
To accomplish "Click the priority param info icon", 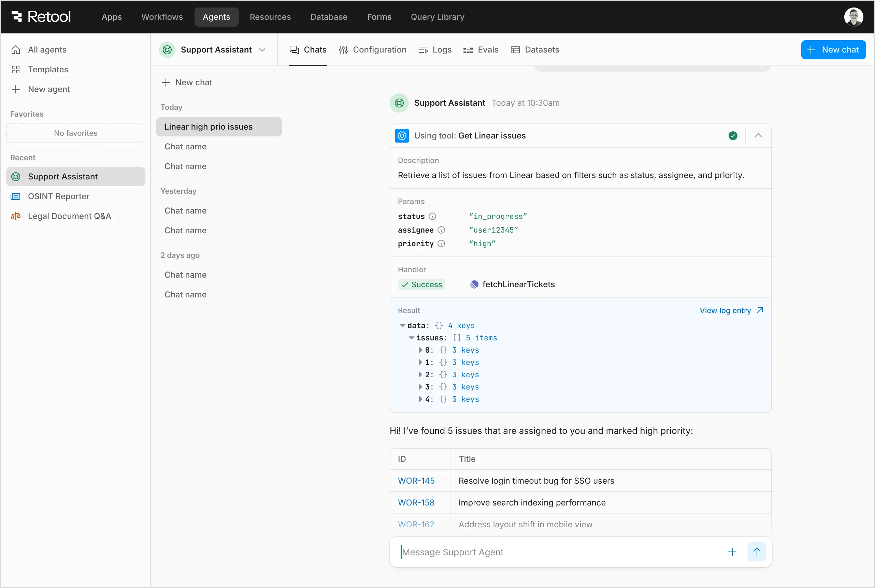I will tap(441, 244).
